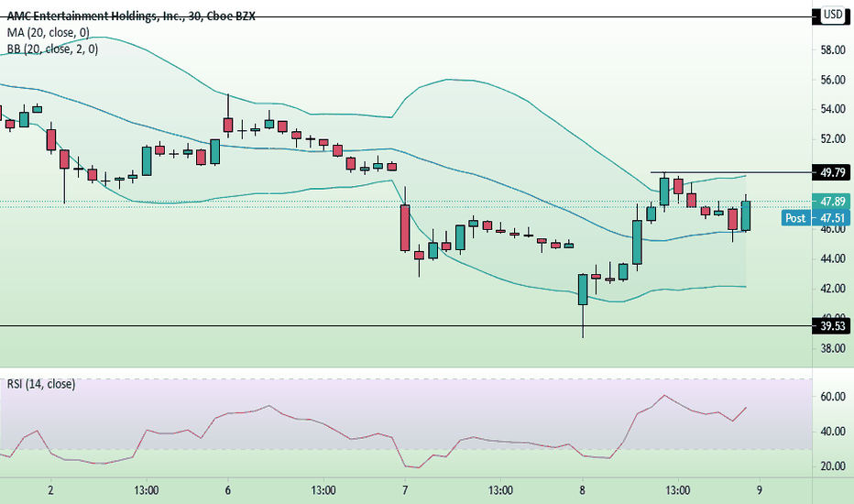Screen dimensions: 854x504
Task: Click the 52.00 price axis value
Action: (x=833, y=139)
